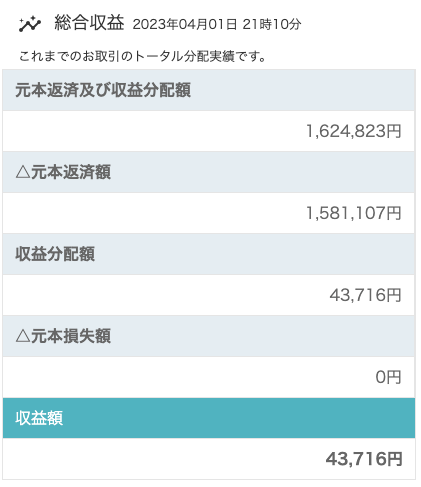The height and width of the screenshot is (487, 421).
Task: Click the 1,581,107円 value
Action: [x=354, y=213]
